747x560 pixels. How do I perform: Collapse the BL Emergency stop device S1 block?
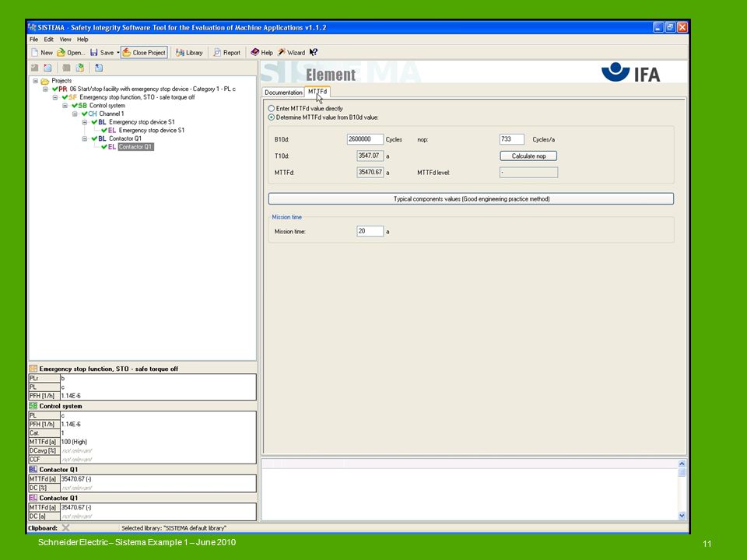tap(84, 122)
